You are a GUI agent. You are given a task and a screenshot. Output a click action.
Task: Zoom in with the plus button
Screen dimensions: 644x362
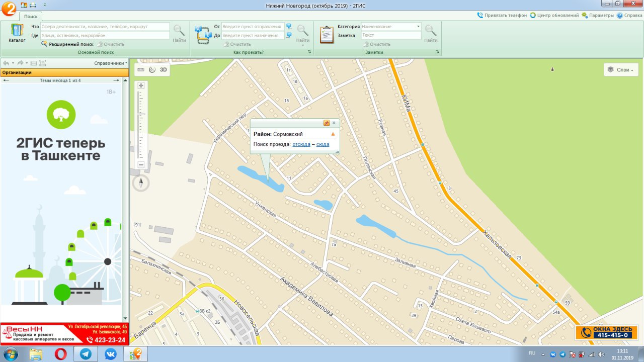141,85
